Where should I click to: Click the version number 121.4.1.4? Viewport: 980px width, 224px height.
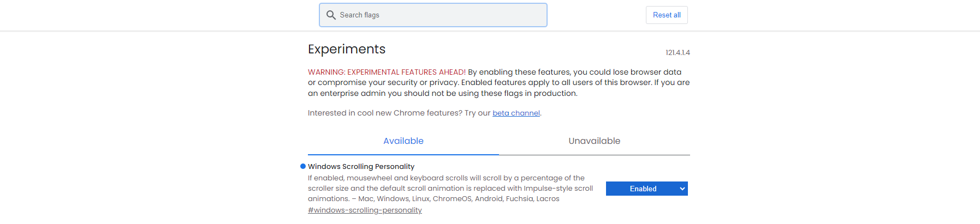click(x=678, y=53)
